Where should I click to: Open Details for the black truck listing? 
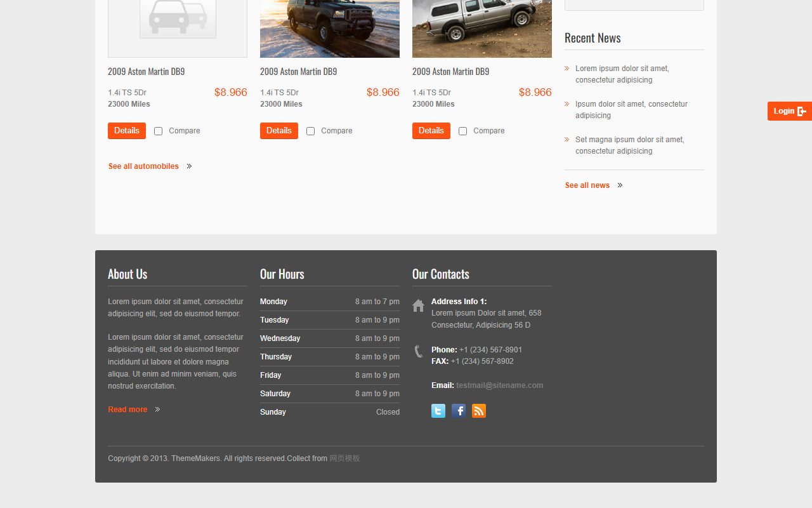[279, 131]
